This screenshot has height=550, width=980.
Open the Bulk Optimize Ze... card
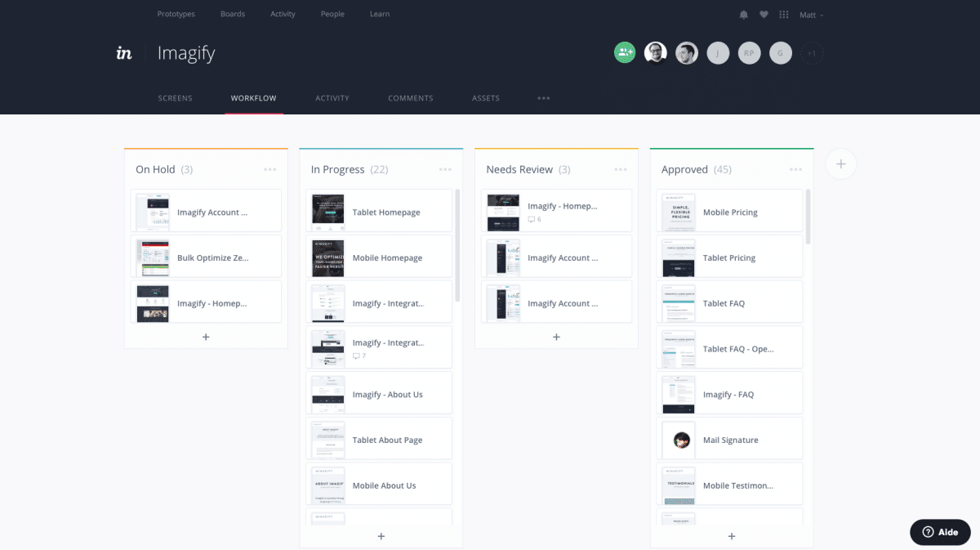coord(206,258)
